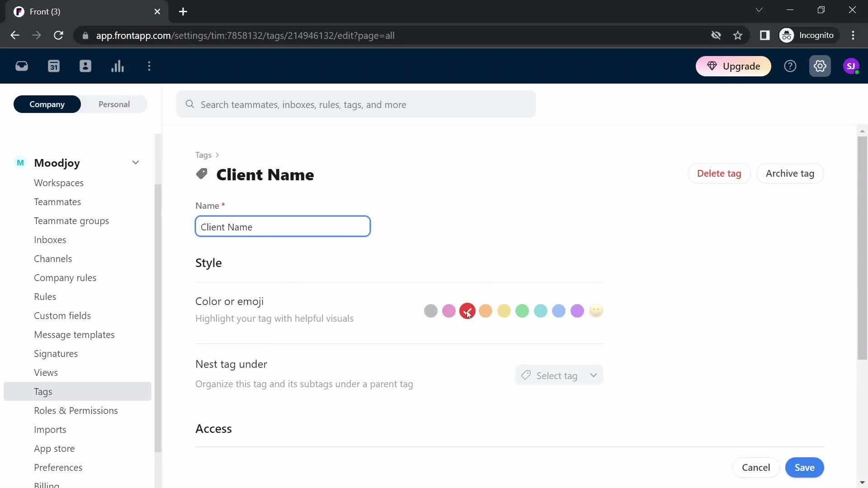Save the tag changes
Screen dimensions: 868x488
click(805, 468)
